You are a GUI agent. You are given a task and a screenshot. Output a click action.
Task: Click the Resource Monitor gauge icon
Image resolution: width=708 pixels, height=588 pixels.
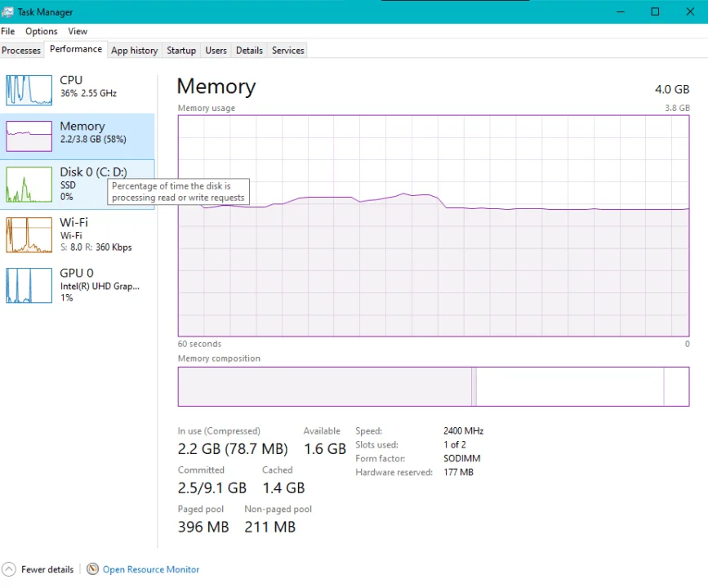92,569
